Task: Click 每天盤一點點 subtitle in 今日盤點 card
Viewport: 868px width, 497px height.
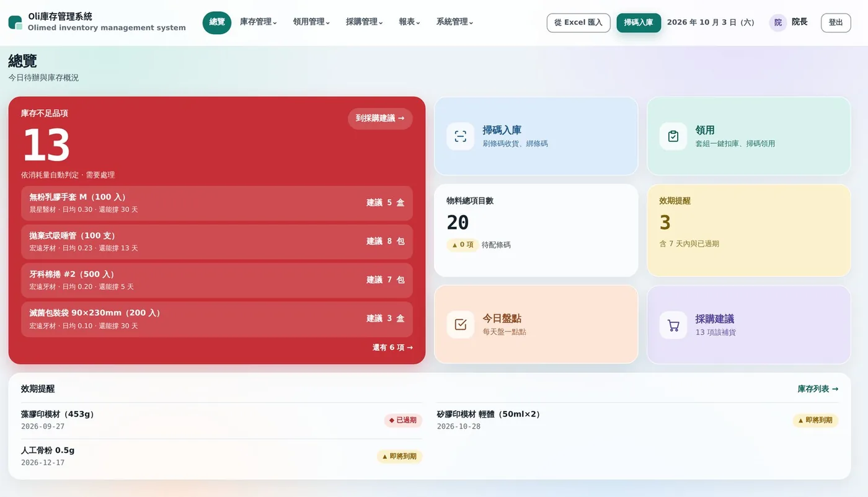Action: coord(504,332)
